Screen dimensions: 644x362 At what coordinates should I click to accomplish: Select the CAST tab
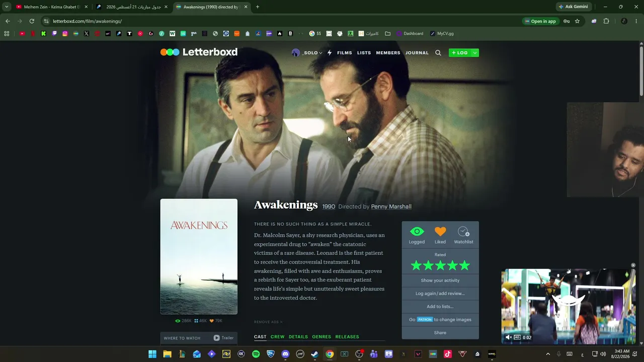tap(260, 337)
